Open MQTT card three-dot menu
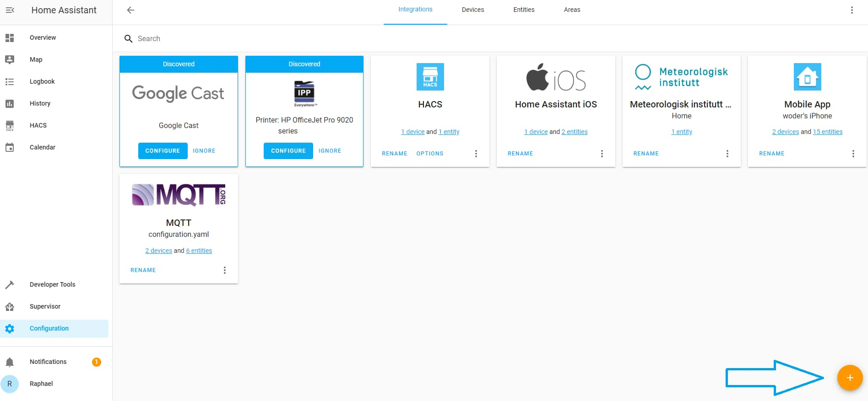 coord(225,270)
